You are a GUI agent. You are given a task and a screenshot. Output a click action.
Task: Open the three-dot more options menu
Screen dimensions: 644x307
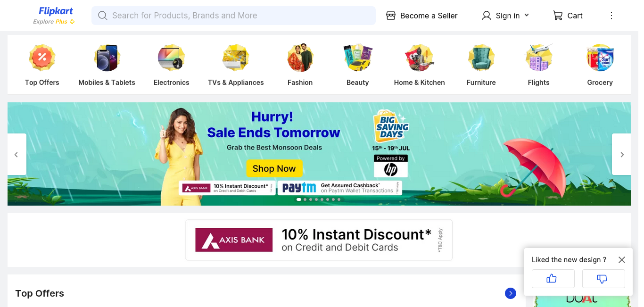coord(611,16)
